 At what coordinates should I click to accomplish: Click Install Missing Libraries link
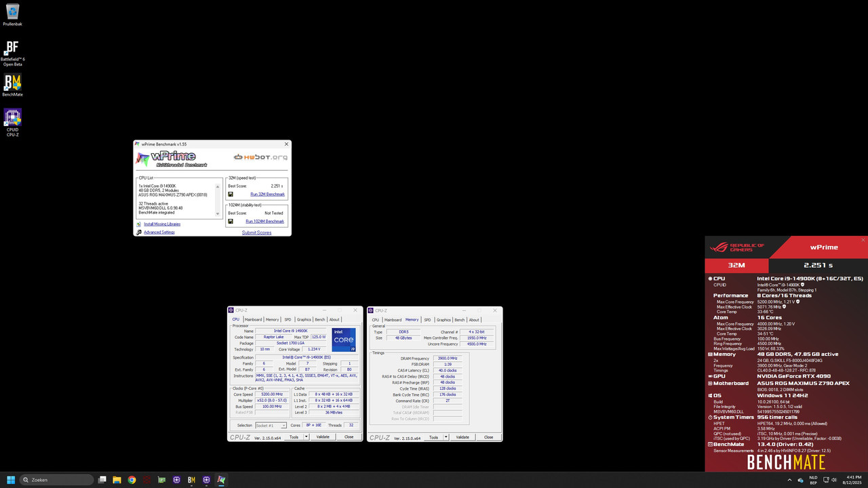[x=162, y=224]
